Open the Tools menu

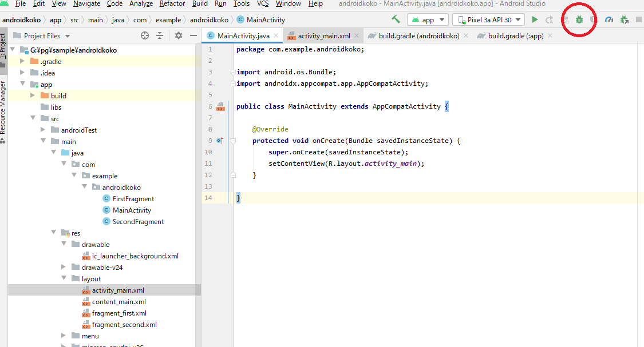242,3
